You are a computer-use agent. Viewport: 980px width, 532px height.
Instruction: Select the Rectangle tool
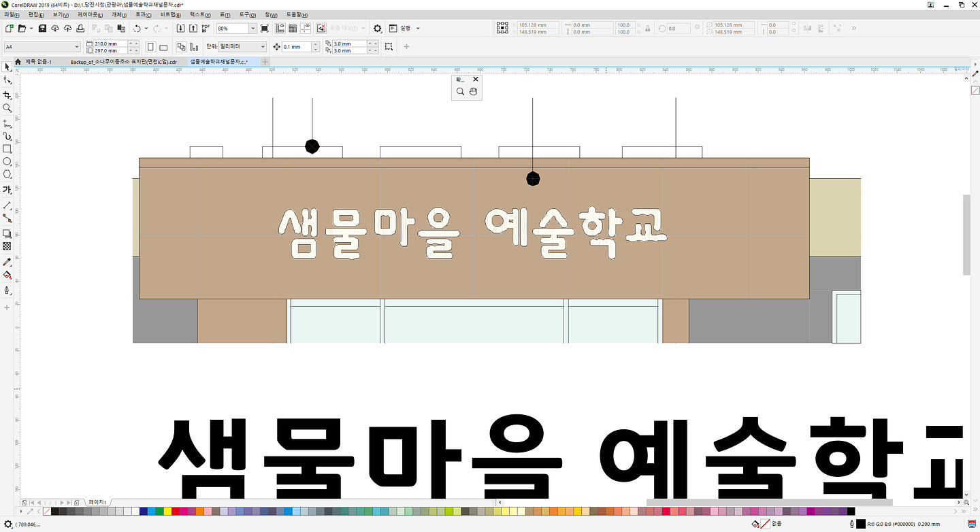click(x=7, y=148)
